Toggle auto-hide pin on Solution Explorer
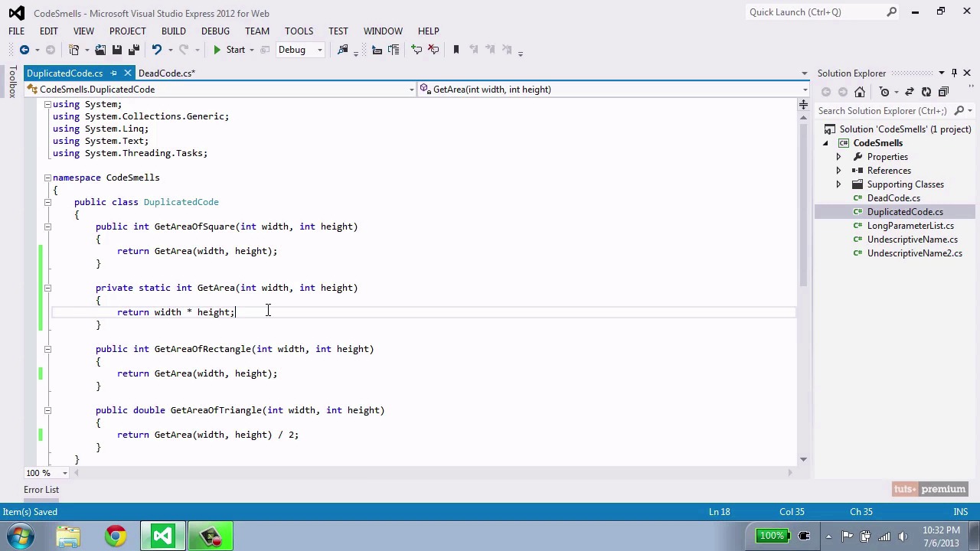This screenshot has width=980, height=551. pyautogui.click(x=954, y=73)
